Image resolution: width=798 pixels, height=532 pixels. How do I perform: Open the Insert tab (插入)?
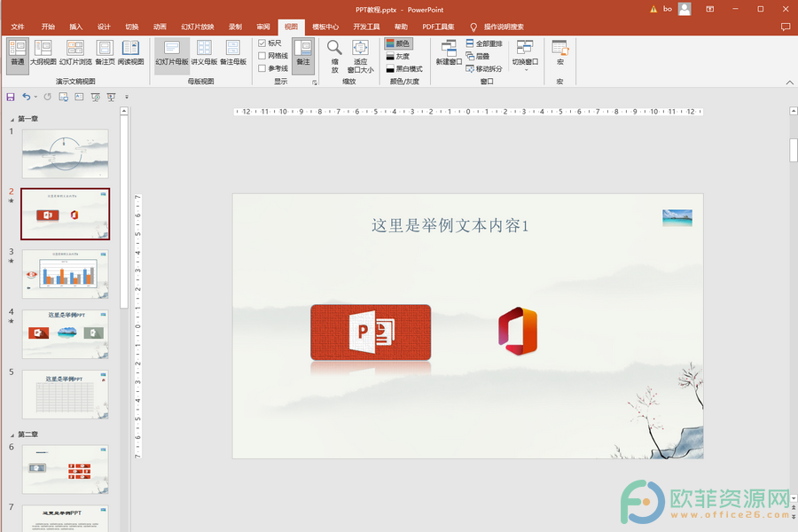(76, 27)
